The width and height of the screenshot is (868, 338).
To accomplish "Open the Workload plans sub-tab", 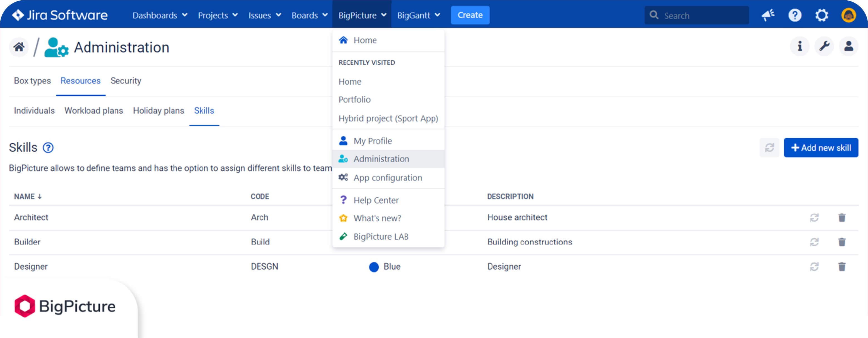I will [94, 111].
